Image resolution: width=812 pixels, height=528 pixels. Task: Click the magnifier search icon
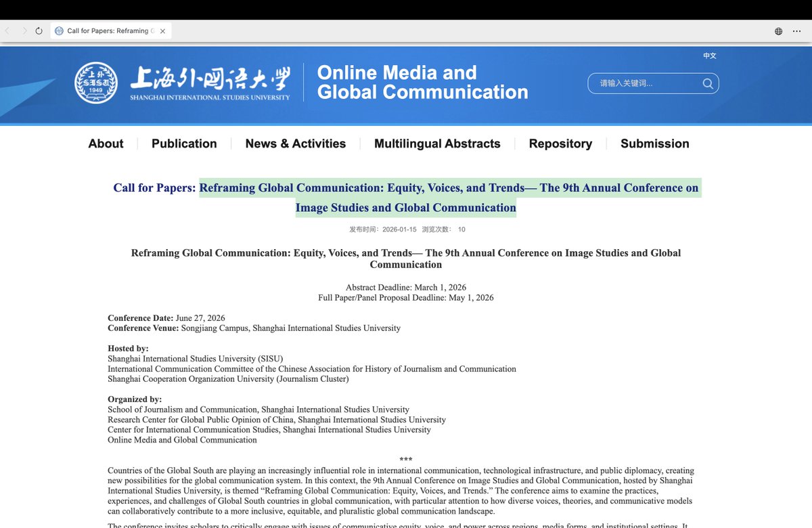point(708,83)
